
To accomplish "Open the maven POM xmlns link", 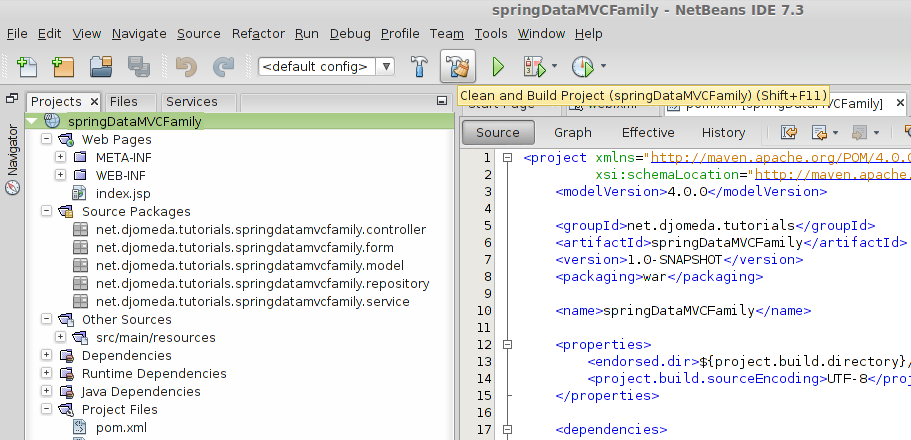I will [x=780, y=158].
